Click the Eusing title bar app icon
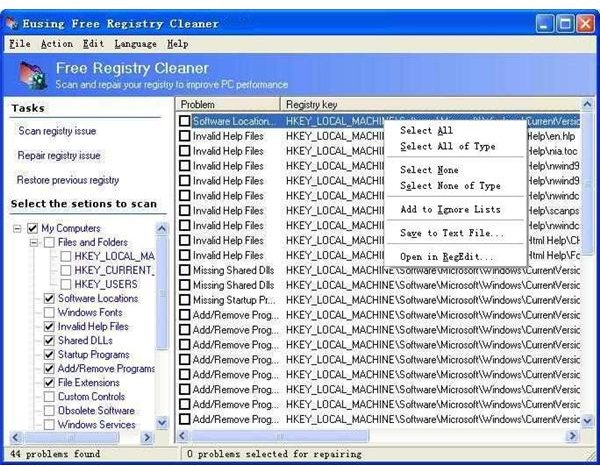The width and height of the screenshot is (600, 466). [12, 23]
